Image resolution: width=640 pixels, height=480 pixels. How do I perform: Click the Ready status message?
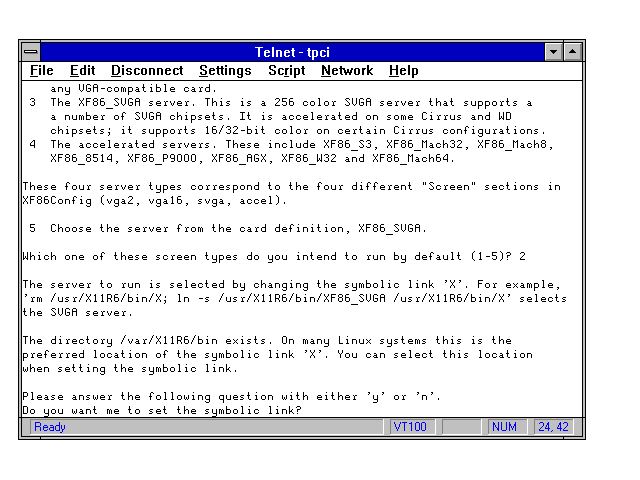[50, 427]
